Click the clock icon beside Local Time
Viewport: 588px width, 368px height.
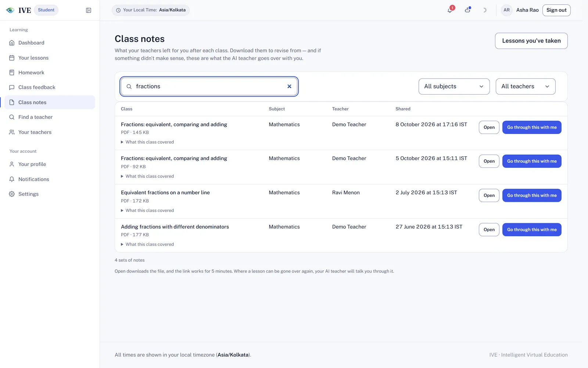click(118, 10)
